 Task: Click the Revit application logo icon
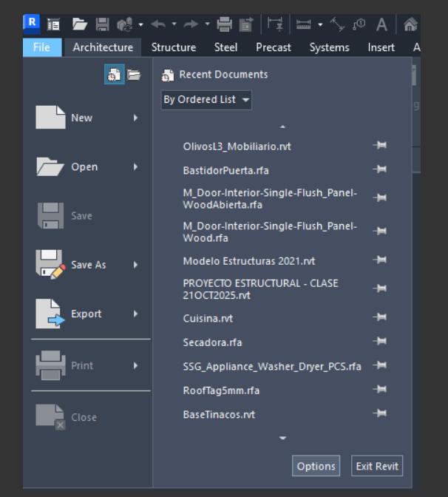[31, 23]
